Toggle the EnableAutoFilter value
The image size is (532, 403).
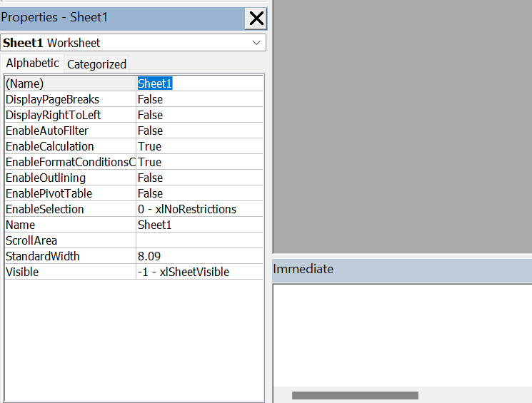199,131
